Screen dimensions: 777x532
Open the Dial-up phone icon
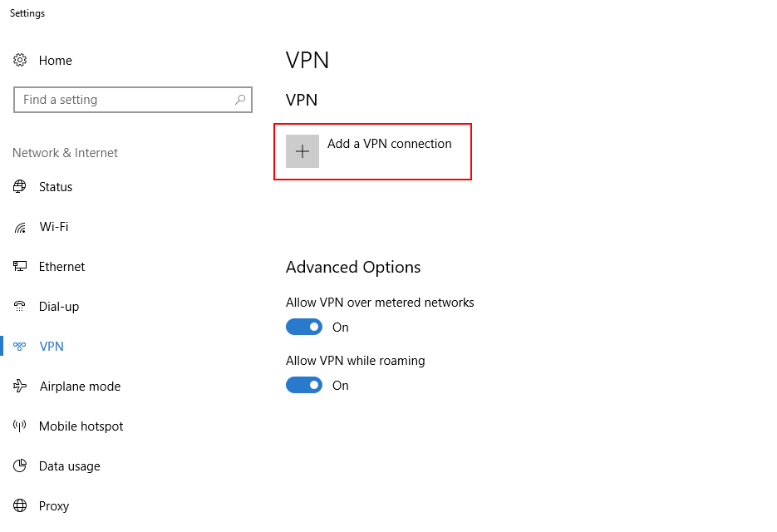pyautogui.click(x=20, y=307)
